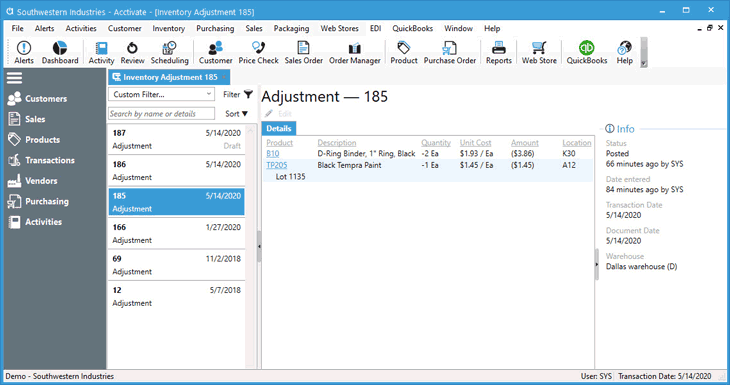The width and height of the screenshot is (730, 385).
Task: Open Transactions in the sidebar
Action: coord(41,160)
